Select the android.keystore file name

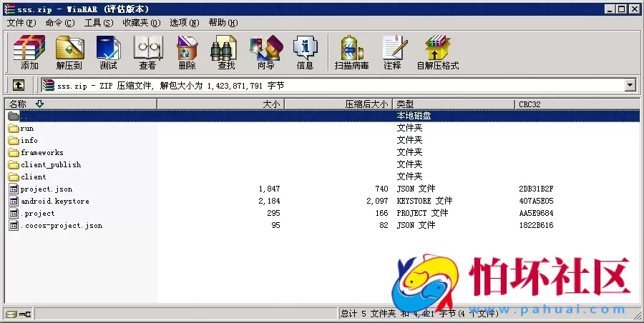coord(55,201)
